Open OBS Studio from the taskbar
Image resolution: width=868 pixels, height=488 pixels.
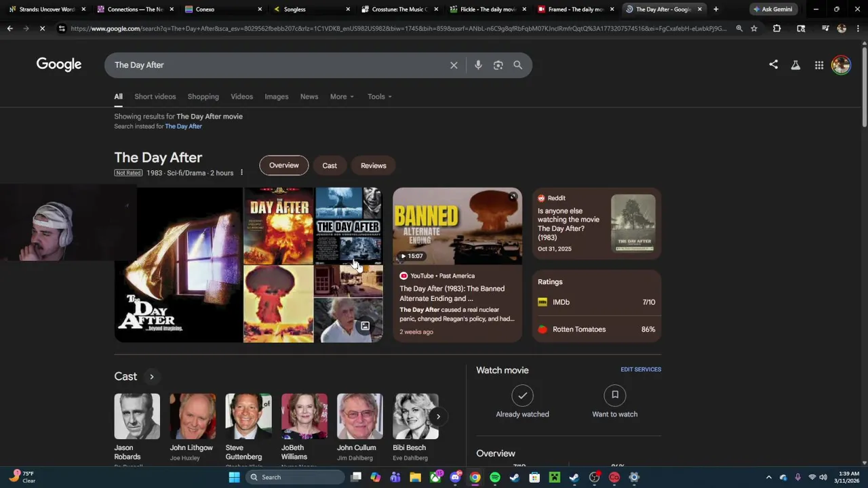(595, 477)
